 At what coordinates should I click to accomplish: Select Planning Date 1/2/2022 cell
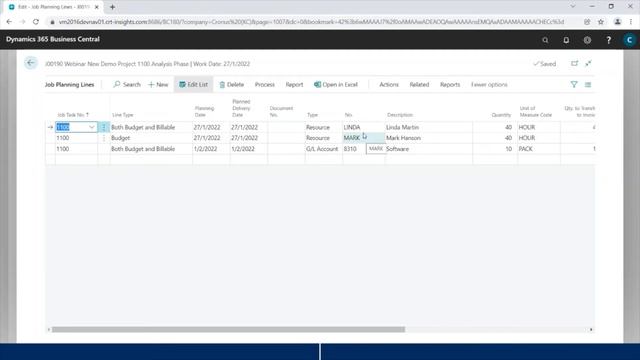point(211,149)
